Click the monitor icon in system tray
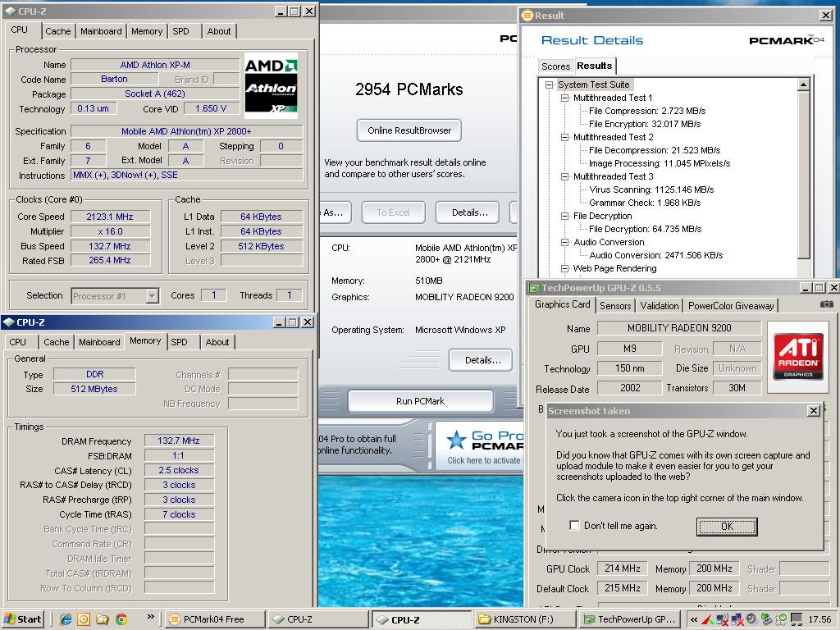Image resolution: width=840 pixels, height=630 pixels. click(797, 620)
